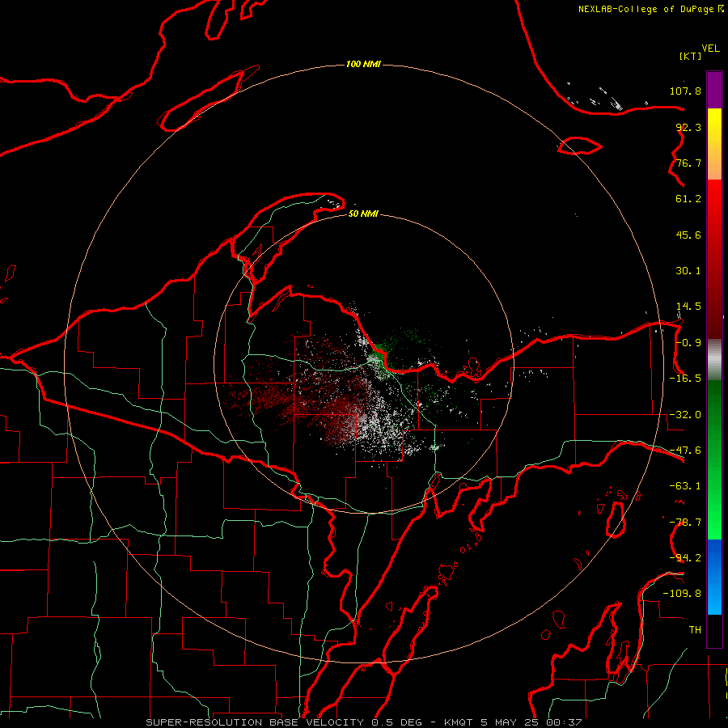Select the 76.7 velocity scale value
This screenshot has width=728, height=728.
click(688, 163)
